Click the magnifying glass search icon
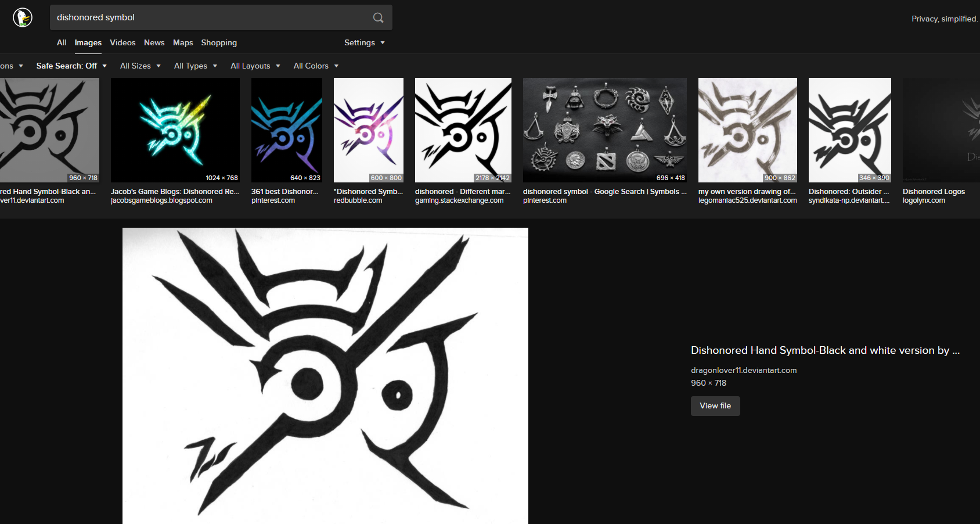This screenshot has width=980, height=524. point(378,17)
